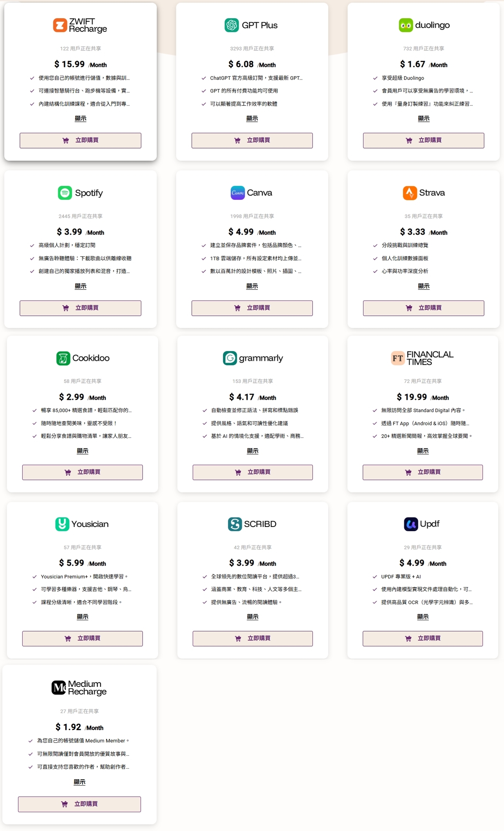Show full feature list for Medium Recharge
This screenshot has height=831, width=504.
[x=79, y=782]
